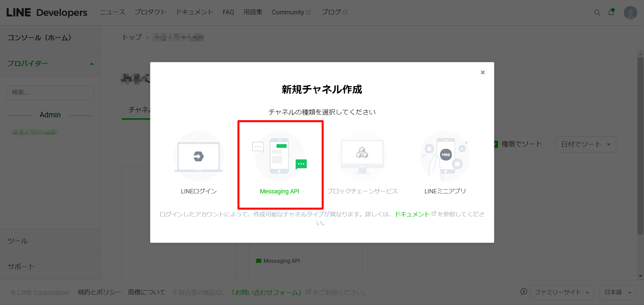Go to コンソール（ホーム）
This screenshot has width=644, height=305.
coord(39,38)
